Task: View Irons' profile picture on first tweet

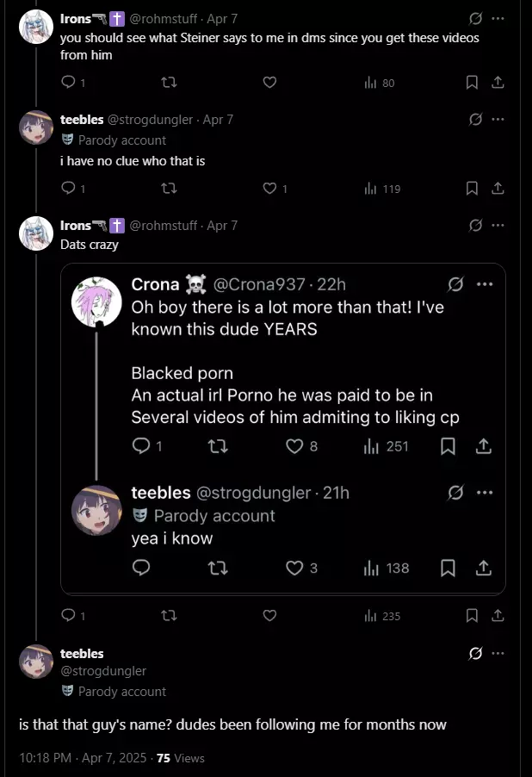Action: 36,27
